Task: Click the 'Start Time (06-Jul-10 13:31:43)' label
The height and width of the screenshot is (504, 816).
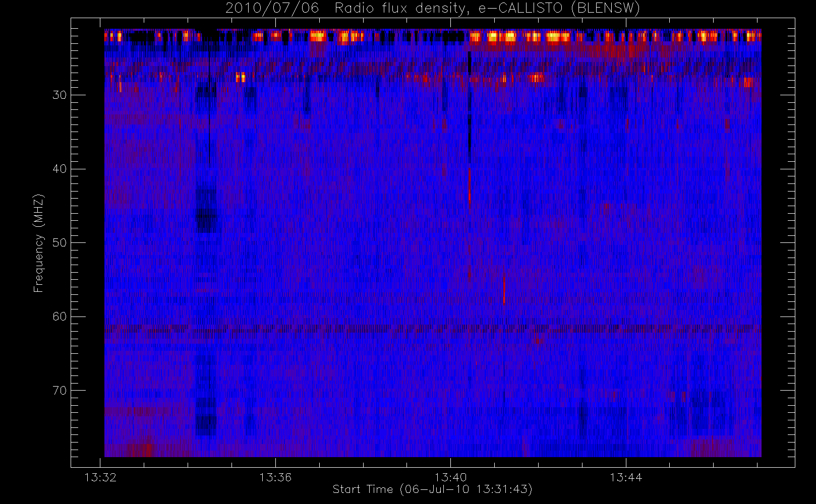Action: tap(433, 489)
